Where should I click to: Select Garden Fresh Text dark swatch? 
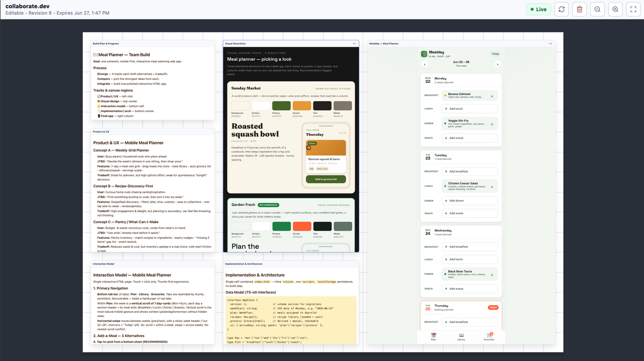(322, 226)
